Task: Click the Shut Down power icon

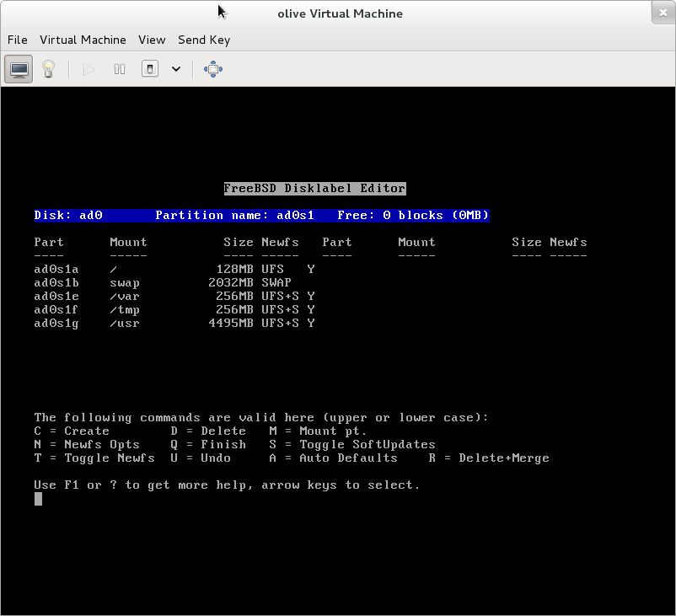Action: pyautogui.click(x=150, y=69)
